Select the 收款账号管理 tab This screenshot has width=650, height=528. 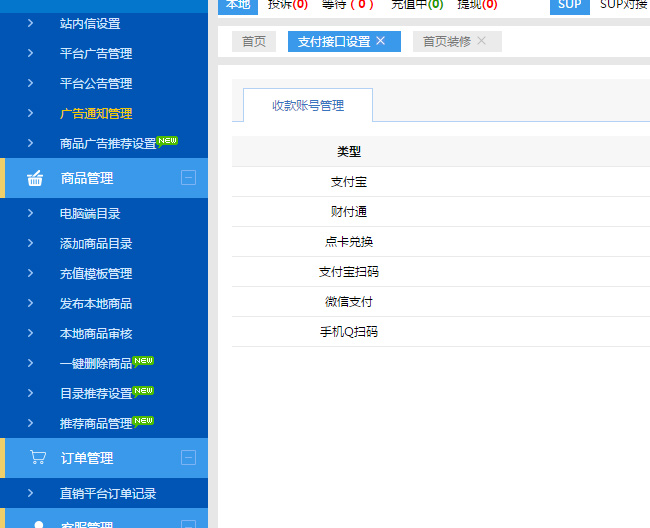[308, 106]
